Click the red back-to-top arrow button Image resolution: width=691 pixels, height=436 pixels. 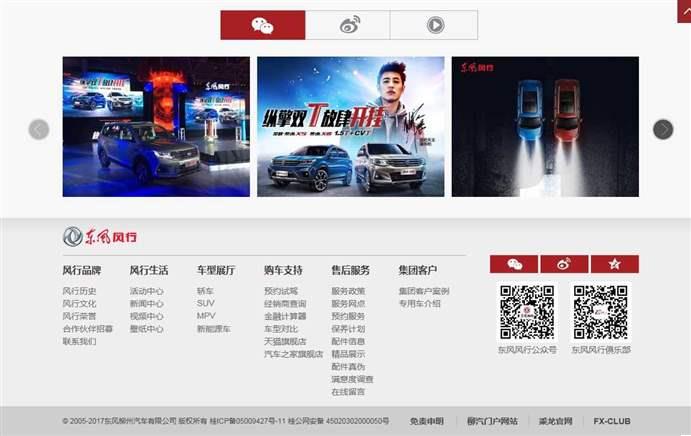click(x=684, y=11)
